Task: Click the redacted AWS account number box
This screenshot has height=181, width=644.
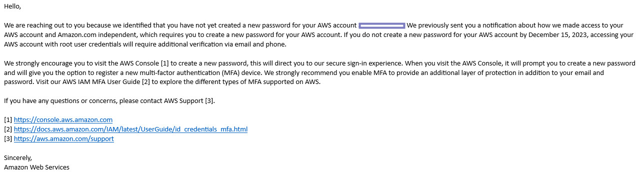Action: click(382, 25)
